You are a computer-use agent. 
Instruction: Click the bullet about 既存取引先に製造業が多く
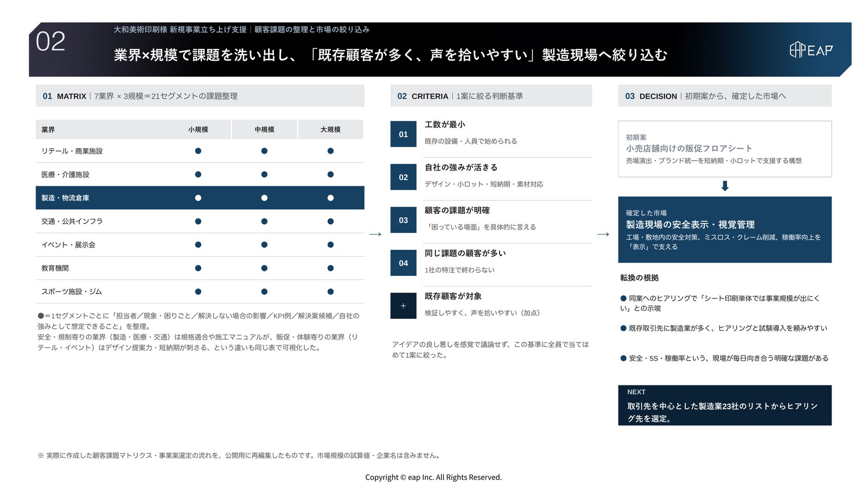pyautogui.click(x=724, y=328)
